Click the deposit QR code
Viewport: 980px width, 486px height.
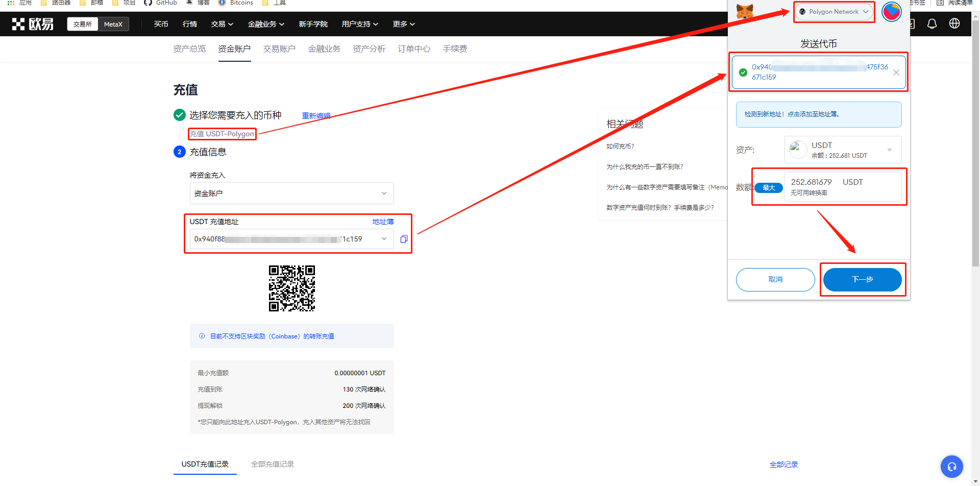click(292, 288)
